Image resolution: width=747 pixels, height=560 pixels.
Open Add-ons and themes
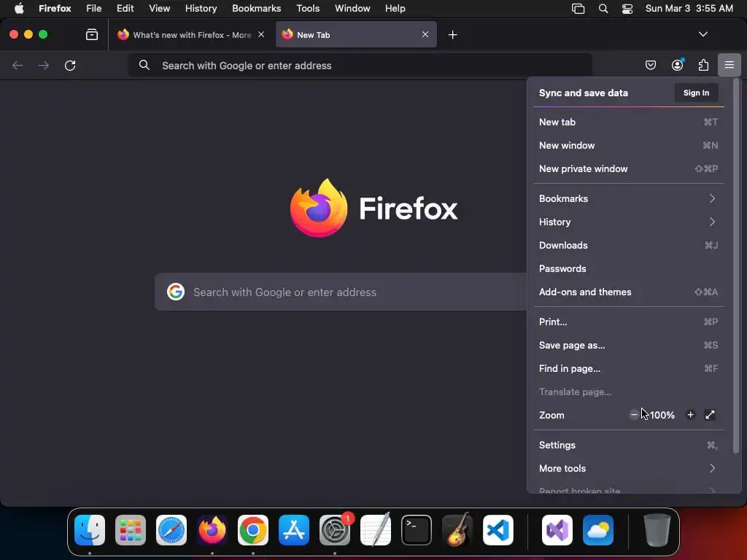point(629,292)
